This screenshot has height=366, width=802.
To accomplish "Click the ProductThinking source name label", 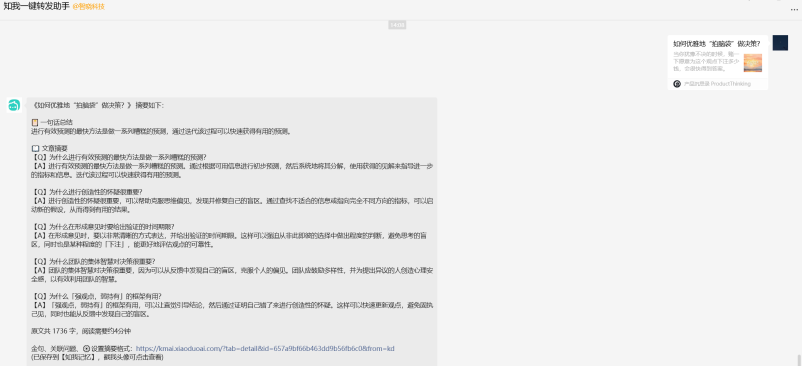I will point(717,84).
